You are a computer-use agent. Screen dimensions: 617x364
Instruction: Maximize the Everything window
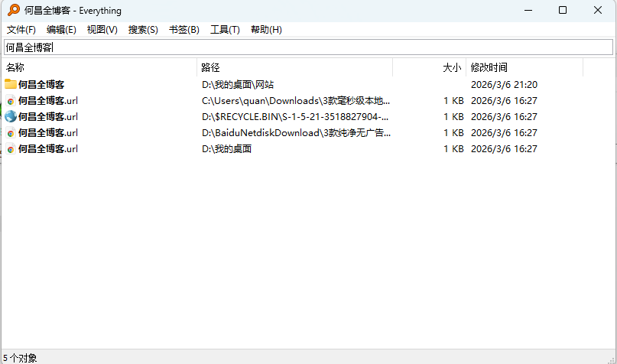click(563, 10)
